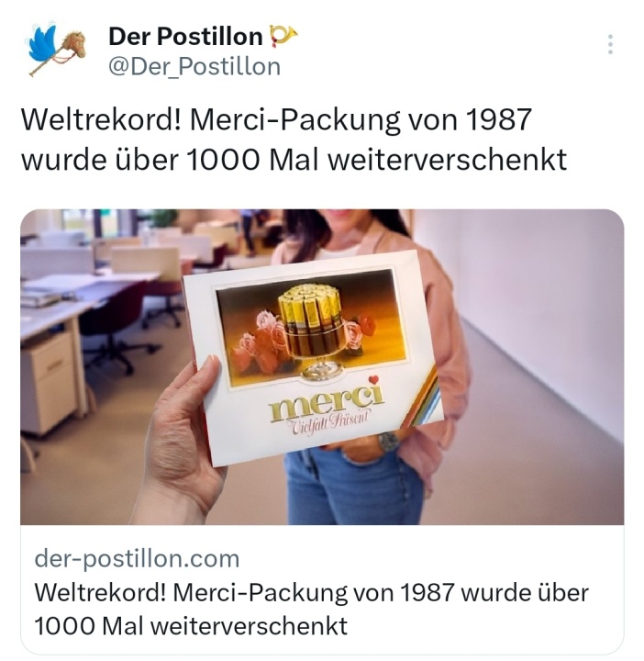
Task: Open the link card preview image
Action: tap(322, 366)
